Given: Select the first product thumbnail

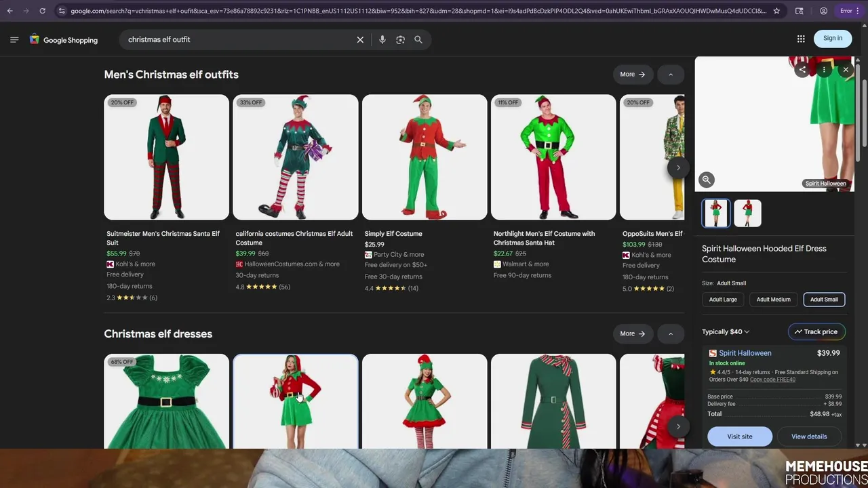Looking at the screenshot, I should point(716,213).
